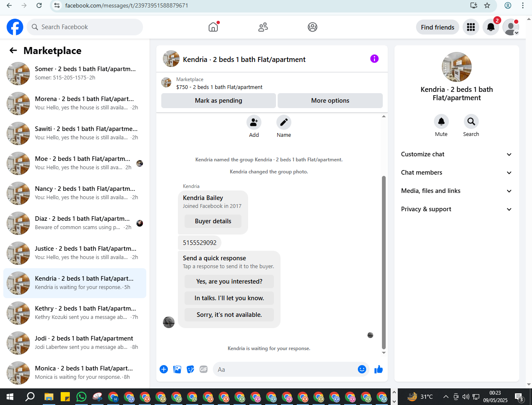Expand Media, files and links section
This screenshot has height=405, width=532.
457,191
